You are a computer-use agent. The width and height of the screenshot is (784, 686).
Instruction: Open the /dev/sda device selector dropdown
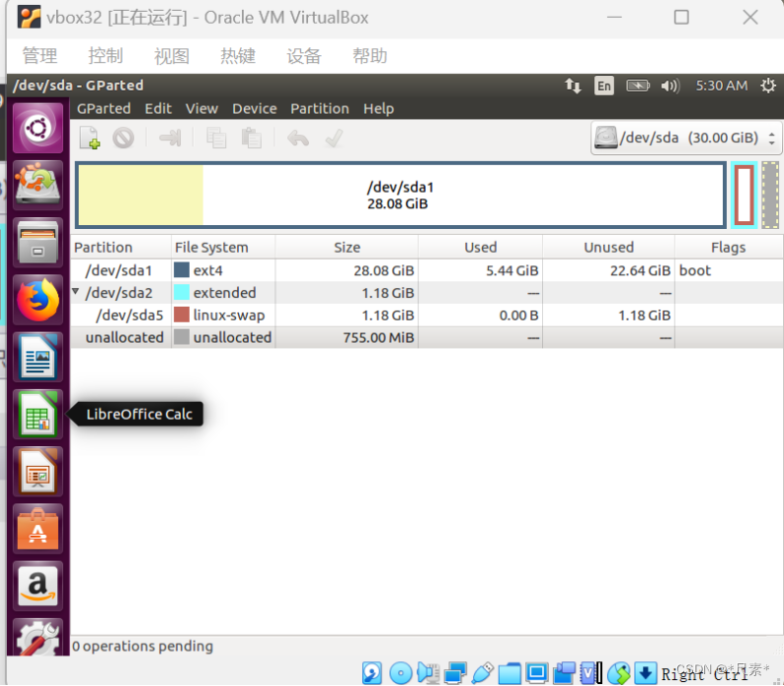coord(686,138)
